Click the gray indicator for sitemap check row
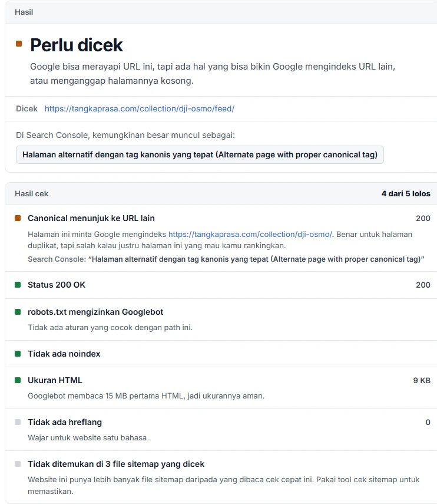Viewport: 437px width, 504px height. pos(18,464)
